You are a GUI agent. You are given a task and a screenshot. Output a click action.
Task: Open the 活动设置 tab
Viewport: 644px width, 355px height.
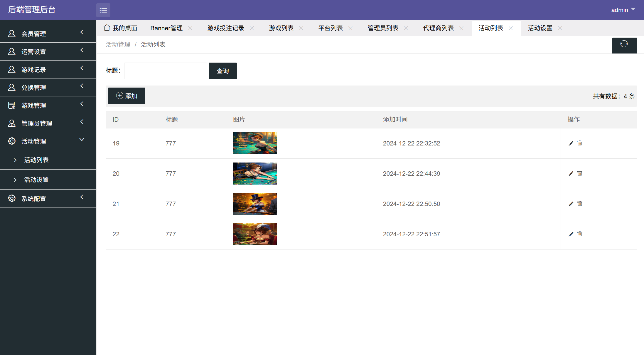(540, 28)
